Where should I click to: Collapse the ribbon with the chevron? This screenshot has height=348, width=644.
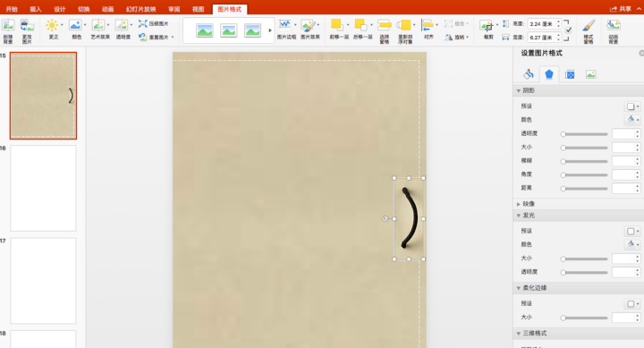pos(639,9)
